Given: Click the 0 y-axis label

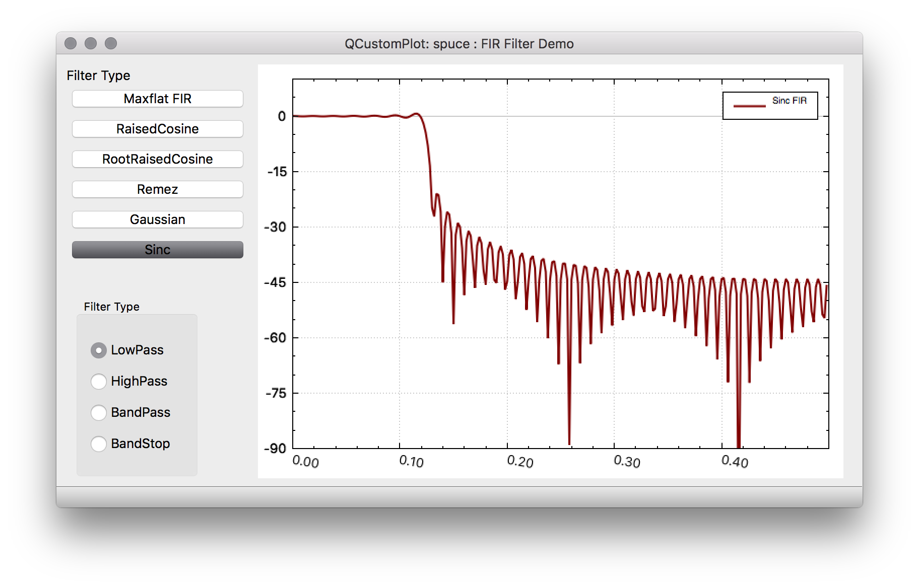Looking at the screenshot, I should (x=282, y=116).
